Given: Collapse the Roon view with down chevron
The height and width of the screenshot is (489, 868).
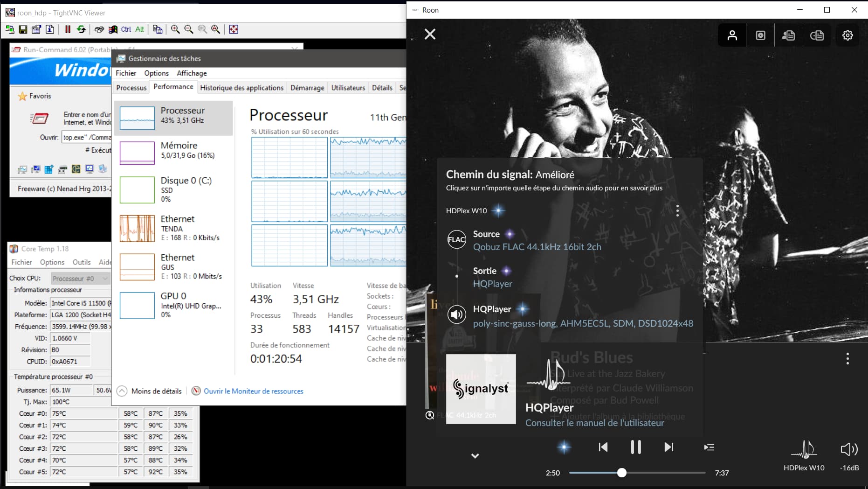Looking at the screenshot, I should (475, 456).
